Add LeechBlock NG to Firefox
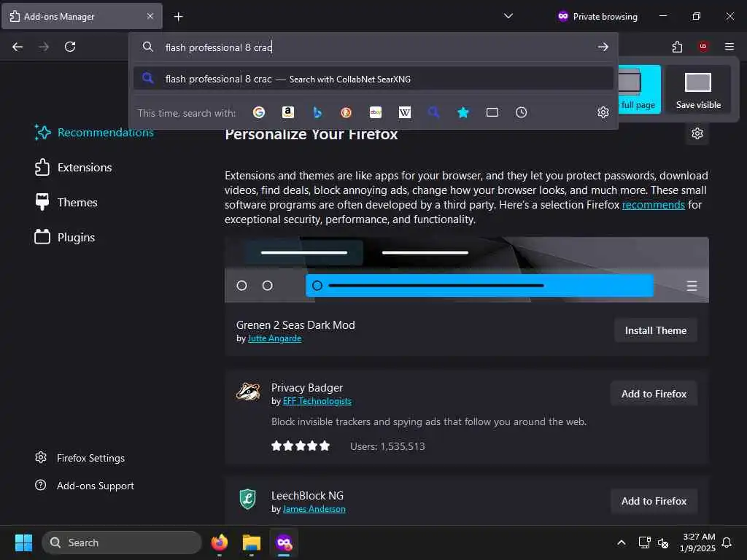747x560 pixels. coord(654,501)
